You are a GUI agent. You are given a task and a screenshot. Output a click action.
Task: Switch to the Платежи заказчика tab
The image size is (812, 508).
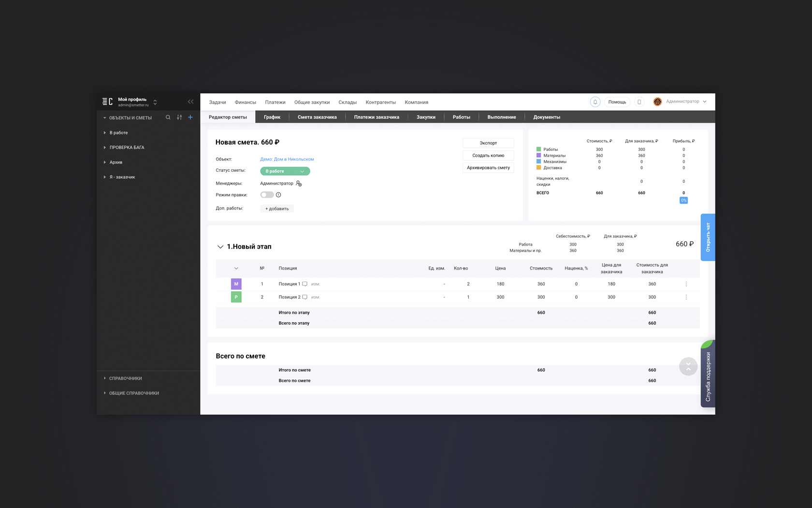click(x=377, y=117)
